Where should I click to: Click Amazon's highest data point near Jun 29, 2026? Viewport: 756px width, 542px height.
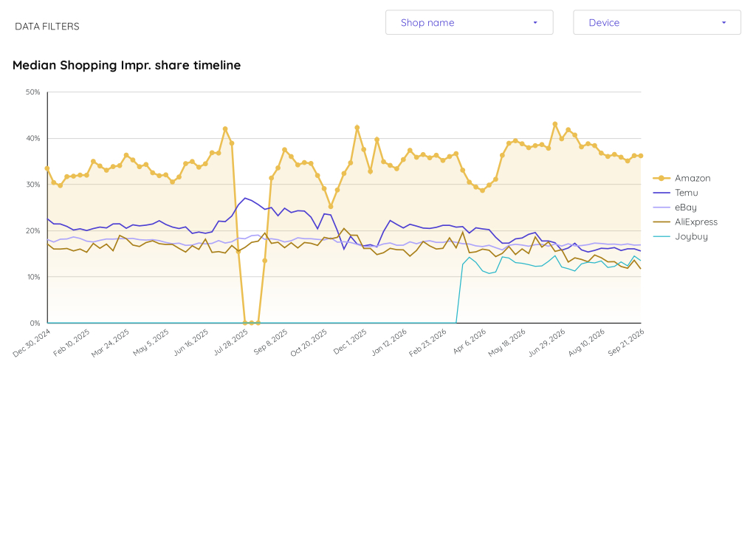(555, 124)
